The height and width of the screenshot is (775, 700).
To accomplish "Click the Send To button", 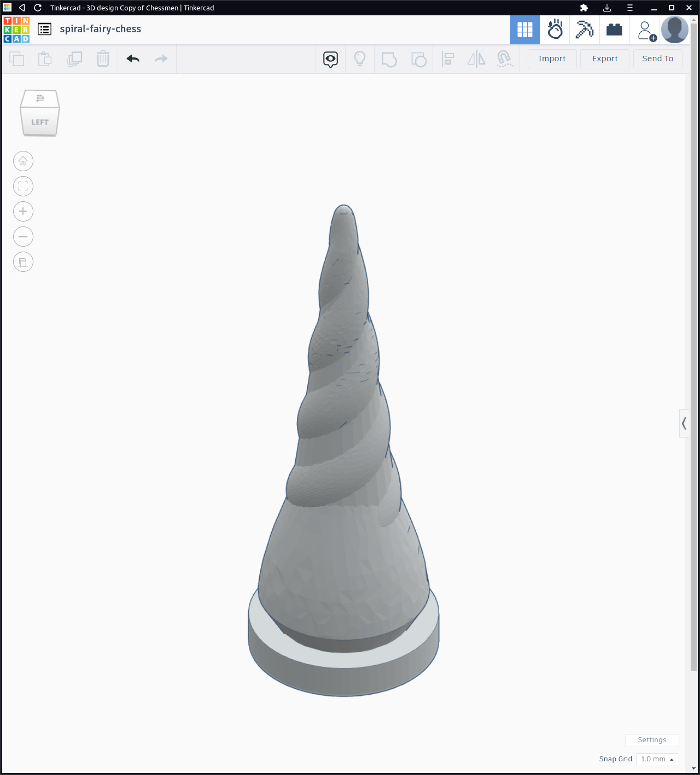I will 657,59.
